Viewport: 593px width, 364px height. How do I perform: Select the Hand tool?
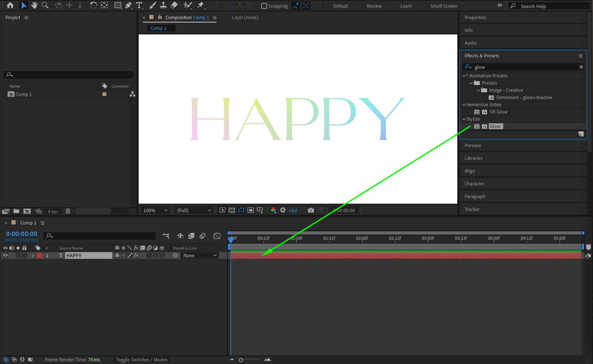(x=34, y=5)
